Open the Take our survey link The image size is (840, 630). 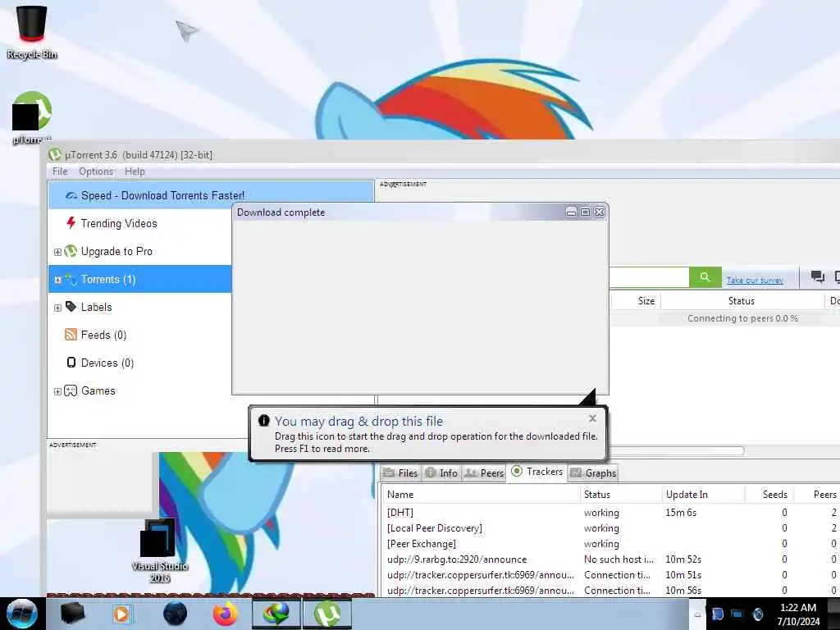pyautogui.click(x=755, y=281)
